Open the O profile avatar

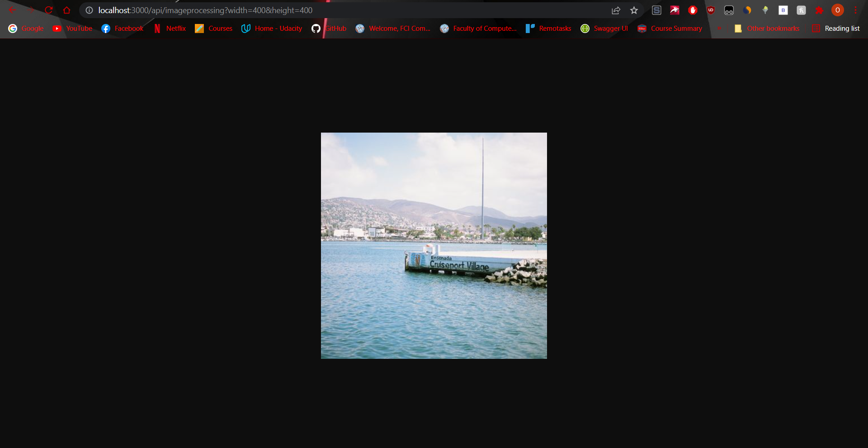(837, 10)
